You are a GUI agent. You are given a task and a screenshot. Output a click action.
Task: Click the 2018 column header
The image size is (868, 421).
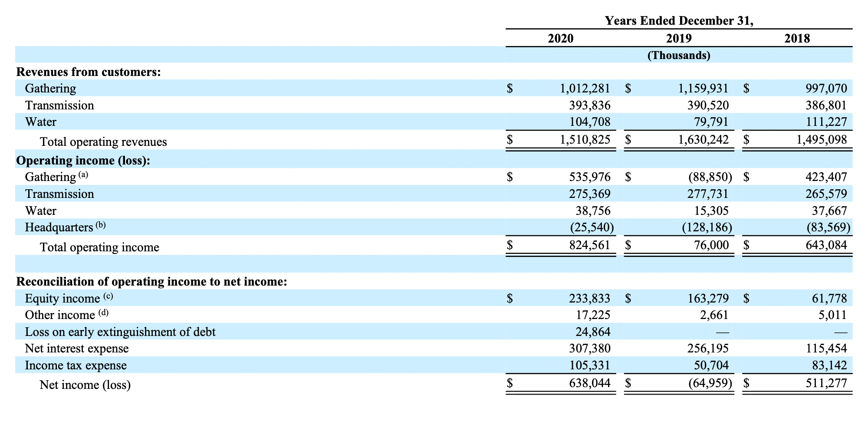[x=797, y=39]
